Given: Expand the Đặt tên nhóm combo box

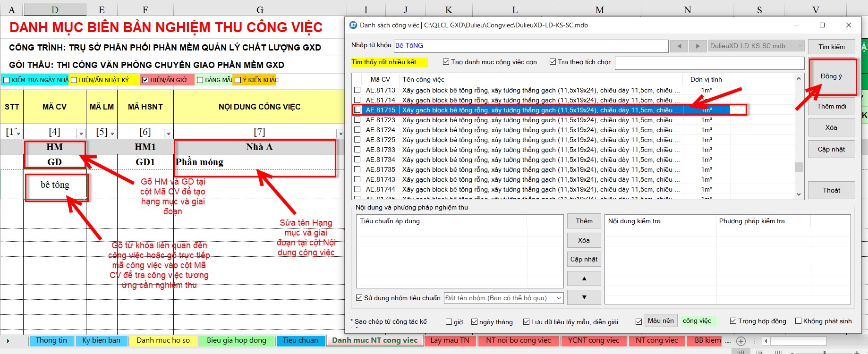Looking at the screenshot, I should (559, 298).
